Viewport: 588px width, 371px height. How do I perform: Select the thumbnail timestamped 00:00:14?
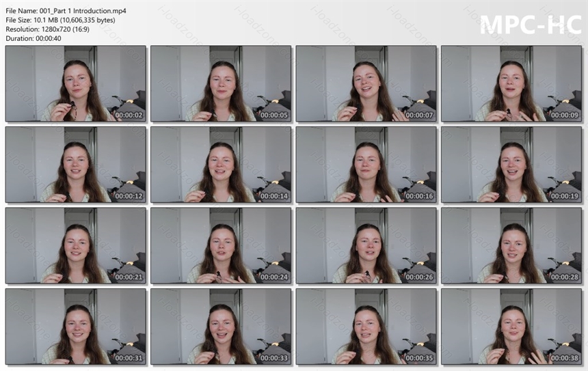[221, 165]
